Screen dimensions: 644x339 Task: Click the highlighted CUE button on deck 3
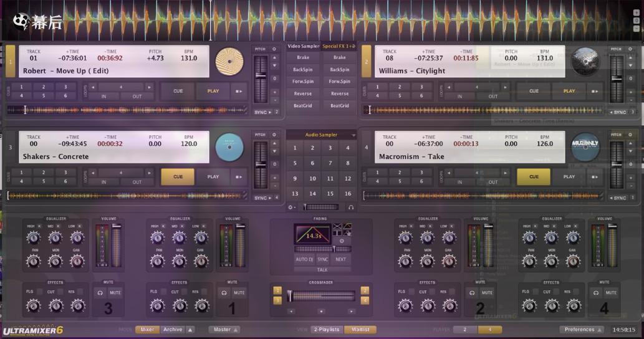click(x=178, y=177)
